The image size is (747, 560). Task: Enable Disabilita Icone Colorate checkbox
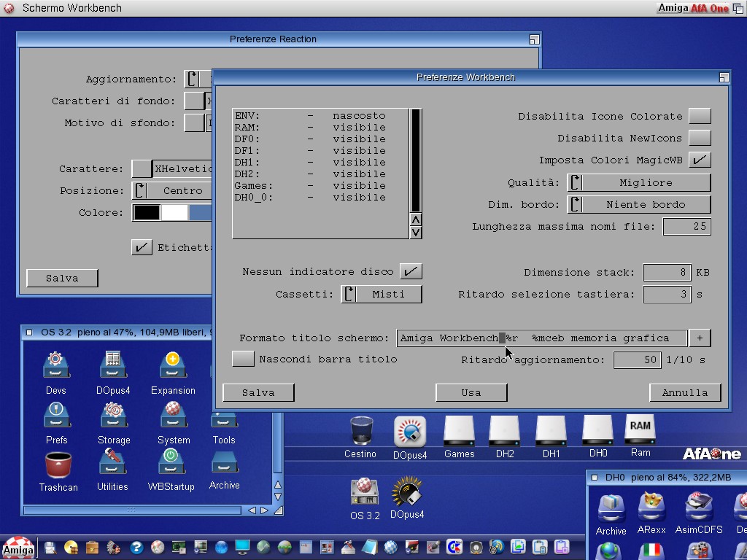click(x=700, y=116)
